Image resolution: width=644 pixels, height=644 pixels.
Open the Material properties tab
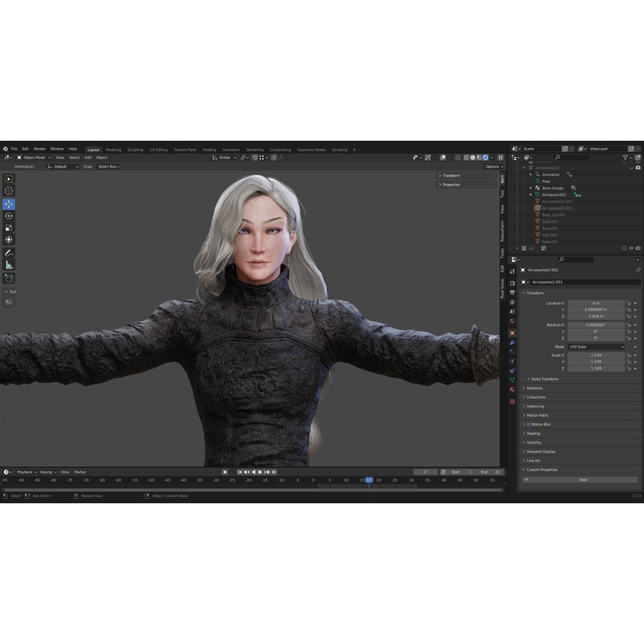click(x=512, y=390)
